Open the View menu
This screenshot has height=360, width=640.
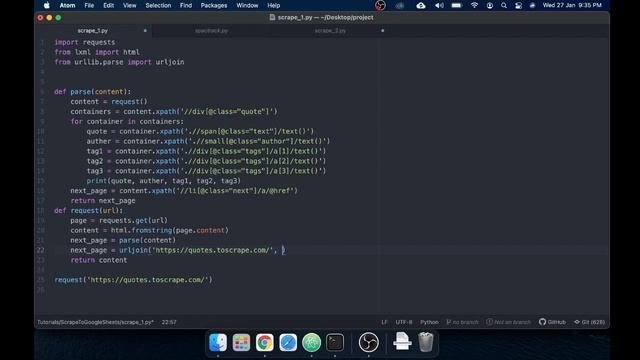tap(129, 5)
